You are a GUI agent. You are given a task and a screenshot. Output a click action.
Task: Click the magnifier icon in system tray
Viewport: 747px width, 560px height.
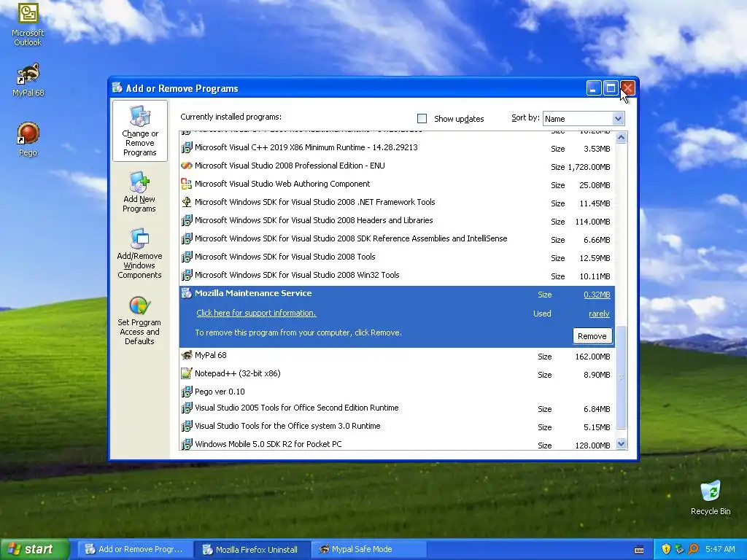pos(693,549)
